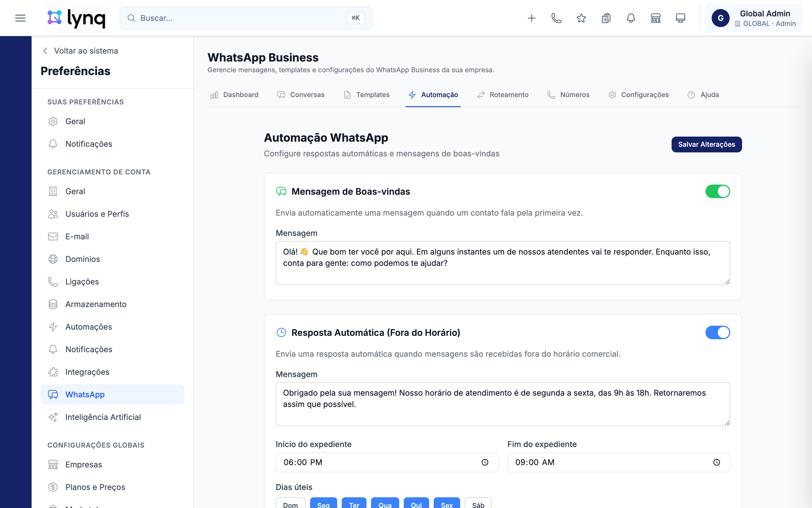Edit the out-of-hours reply text area
Image resolution: width=812 pixels, height=508 pixels.
(x=503, y=404)
